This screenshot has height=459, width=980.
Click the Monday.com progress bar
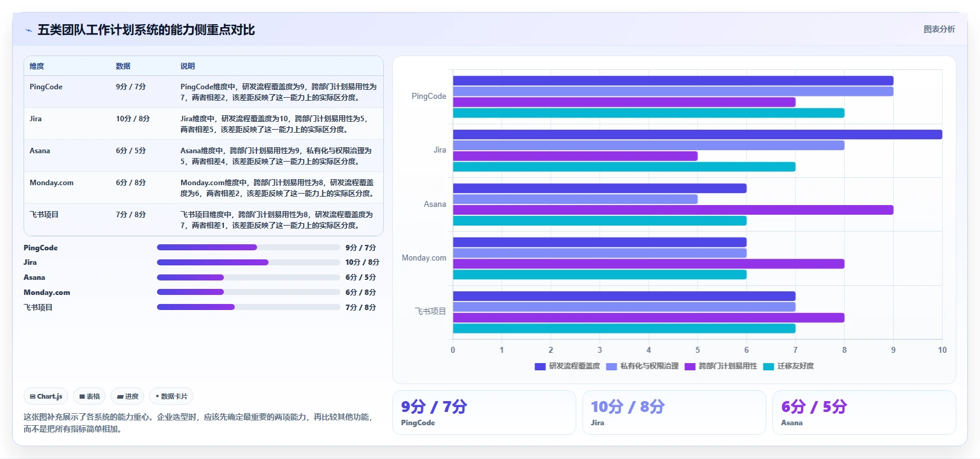249,292
